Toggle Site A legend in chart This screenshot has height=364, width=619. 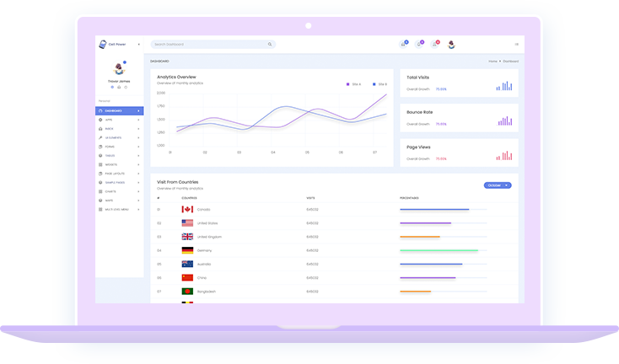click(354, 84)
